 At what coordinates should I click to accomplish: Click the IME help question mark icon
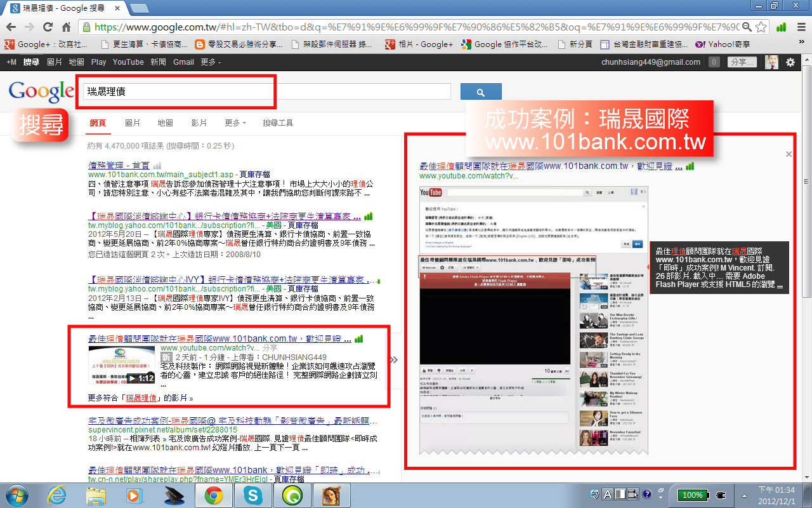646,494
